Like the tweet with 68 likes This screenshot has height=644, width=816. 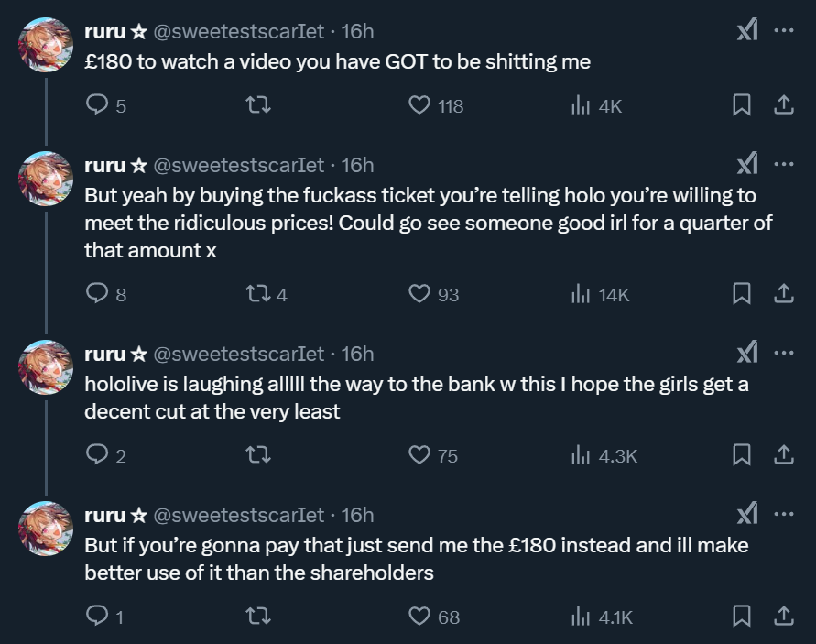[419, 617]
